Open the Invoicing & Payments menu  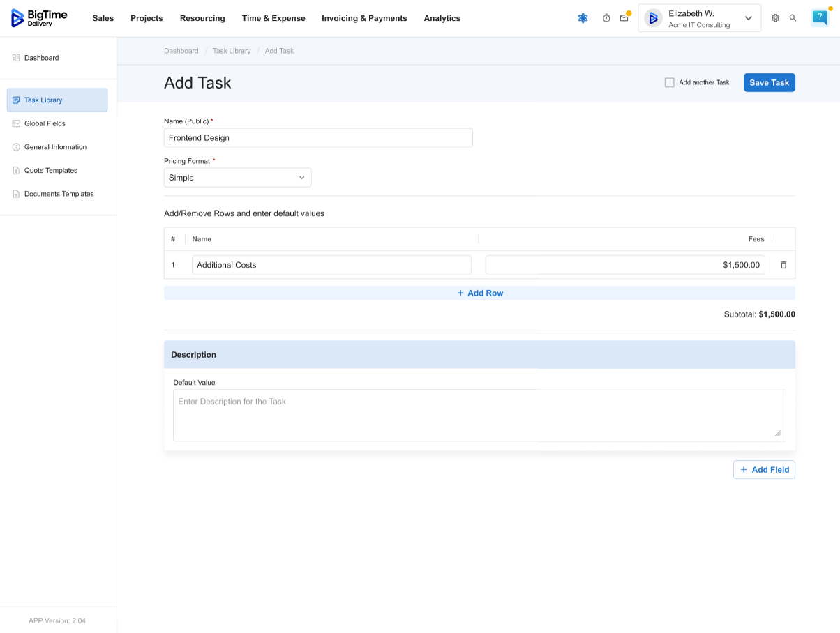click(x=364, y=18)
